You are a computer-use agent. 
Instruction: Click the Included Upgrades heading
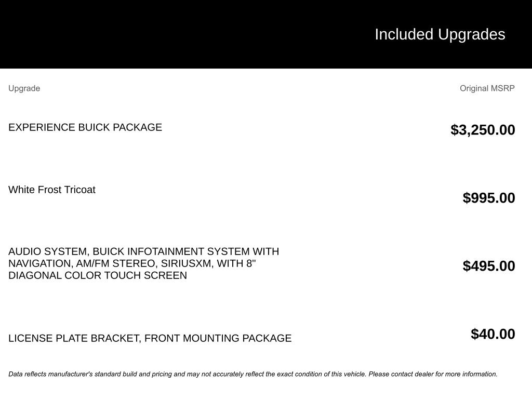[x=440, y=34]
